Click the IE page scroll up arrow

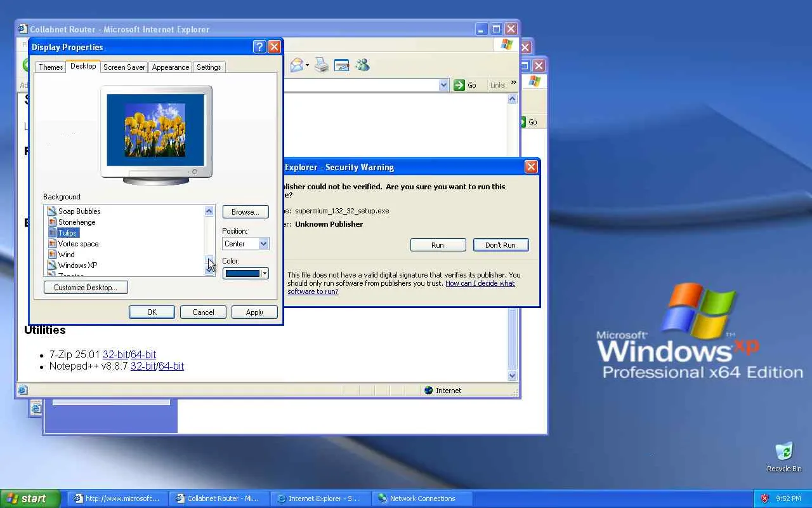(513, 100)
